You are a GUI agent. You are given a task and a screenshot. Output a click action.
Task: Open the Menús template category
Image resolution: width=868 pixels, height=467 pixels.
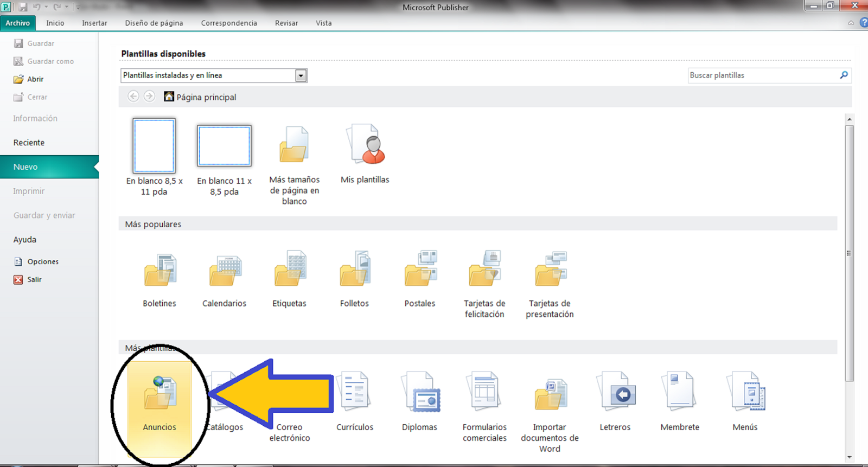[x=745, y=402]
